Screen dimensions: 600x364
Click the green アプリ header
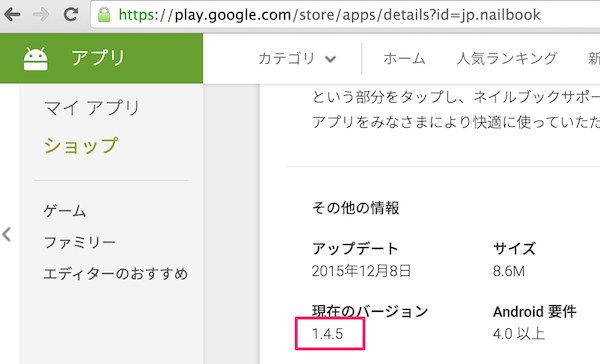point(101,58)
